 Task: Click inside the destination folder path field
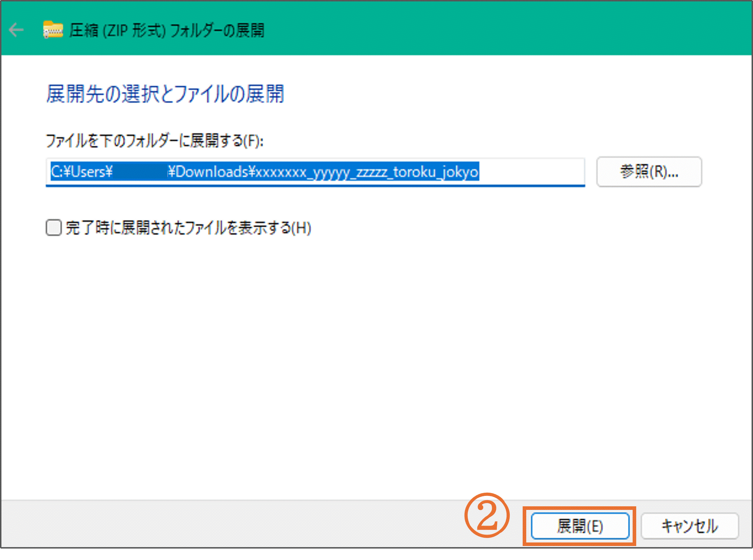(x=315, y=172)
